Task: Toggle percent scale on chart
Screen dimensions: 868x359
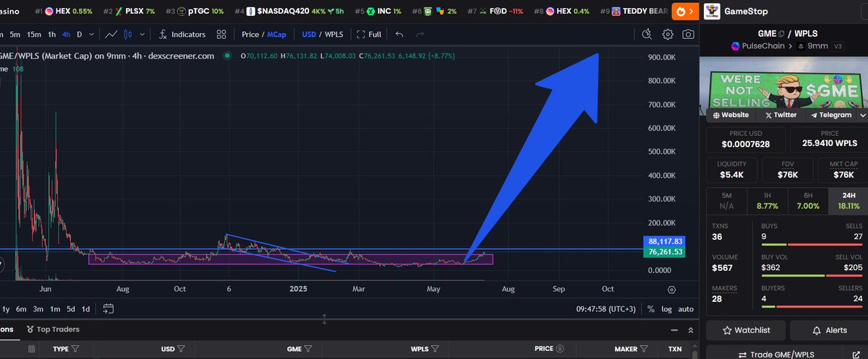Action: tap(650, 309)
